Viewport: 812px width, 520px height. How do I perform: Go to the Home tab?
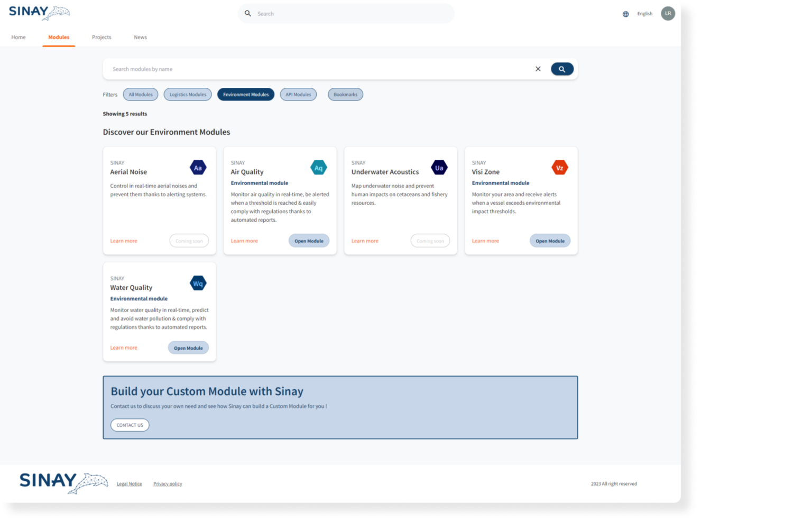point(19,38)
